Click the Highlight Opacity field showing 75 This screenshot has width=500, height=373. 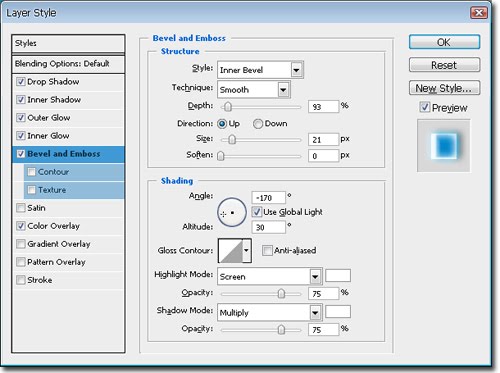(x=323, y=293)
